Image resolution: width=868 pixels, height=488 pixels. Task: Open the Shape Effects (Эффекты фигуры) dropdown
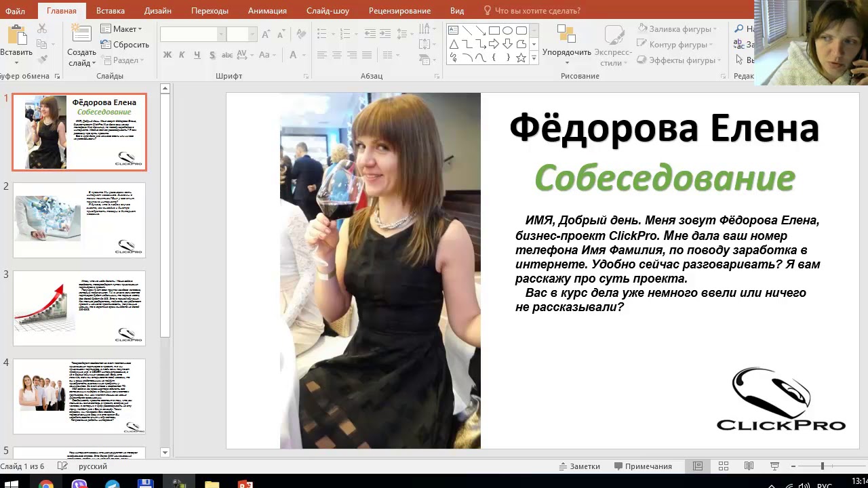click(679, 60)
